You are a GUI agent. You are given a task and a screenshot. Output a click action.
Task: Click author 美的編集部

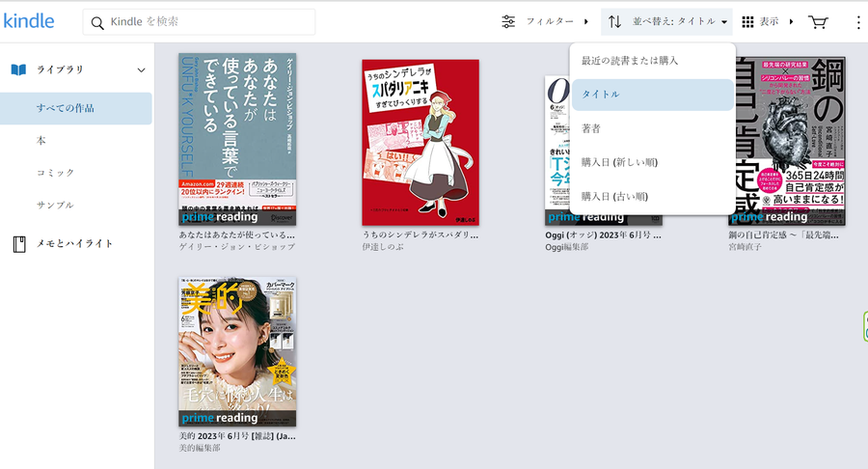point(200,448)
